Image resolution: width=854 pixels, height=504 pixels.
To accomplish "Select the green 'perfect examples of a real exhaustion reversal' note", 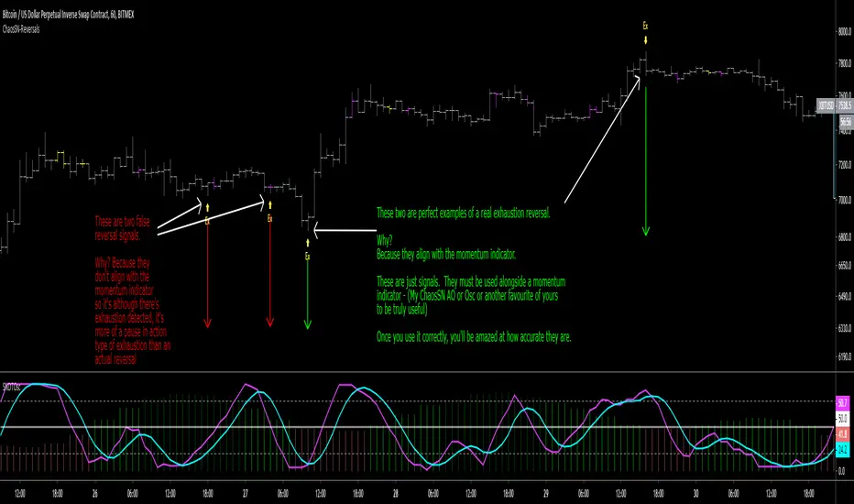I will click(464, 214).
